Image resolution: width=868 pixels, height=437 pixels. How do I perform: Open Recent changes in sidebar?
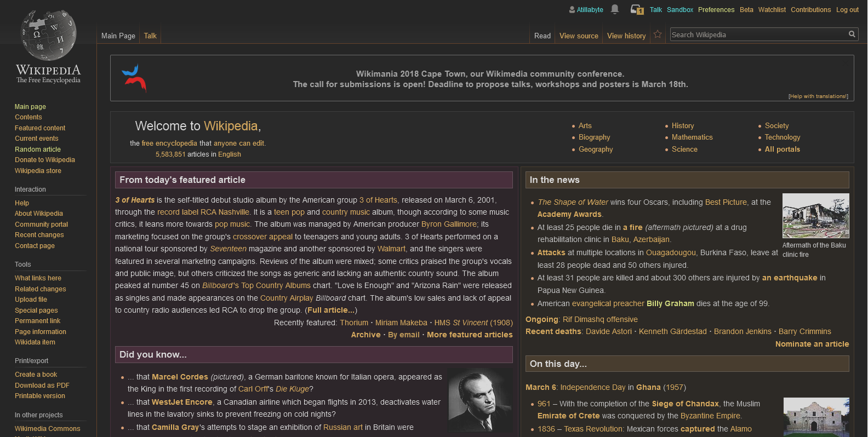(x=39, y=235)
